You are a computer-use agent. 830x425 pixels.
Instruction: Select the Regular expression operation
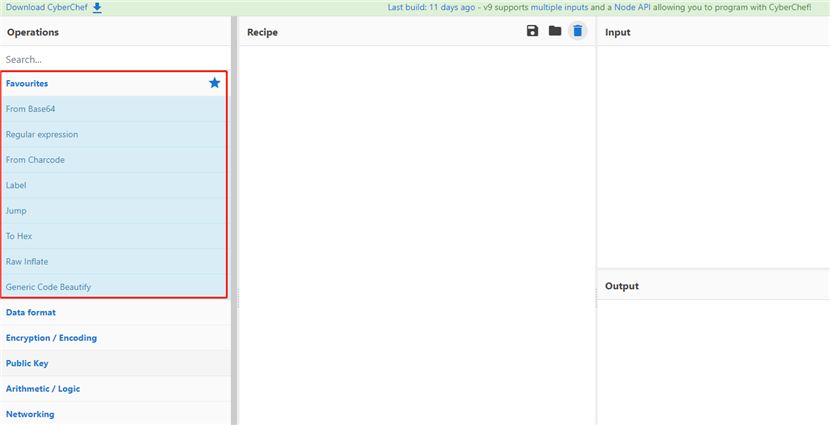click(114, 134)
